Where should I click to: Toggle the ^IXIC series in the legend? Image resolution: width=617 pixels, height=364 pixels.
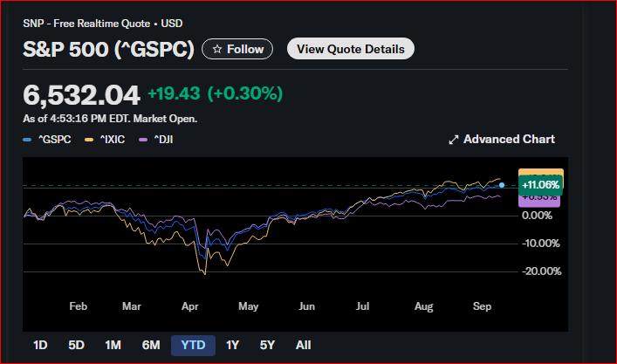click(x=106, y=139)
